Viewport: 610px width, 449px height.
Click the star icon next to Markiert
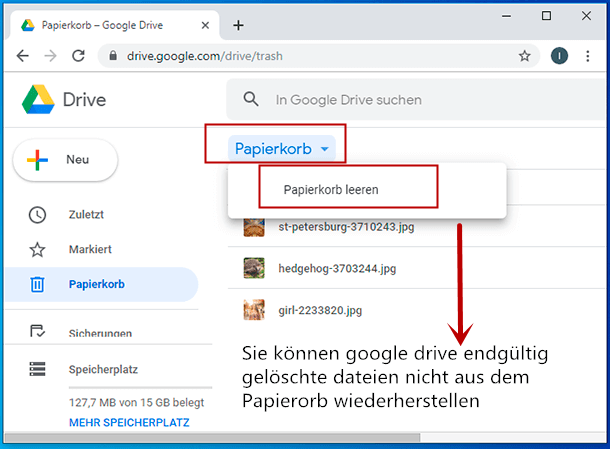[37, 249]
